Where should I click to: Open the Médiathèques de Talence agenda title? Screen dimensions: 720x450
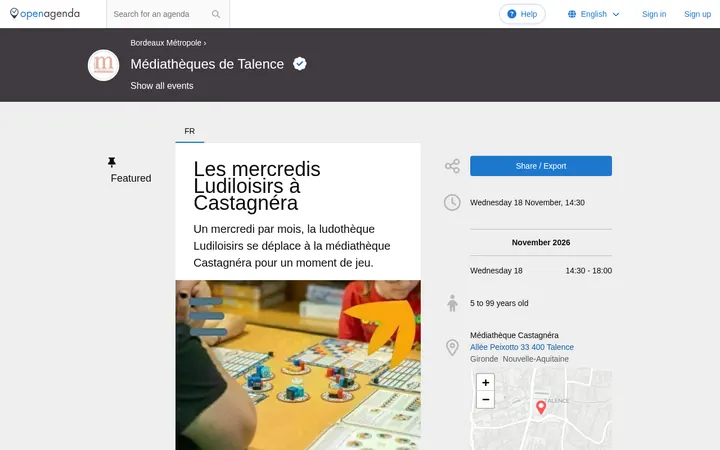(207, 64)
